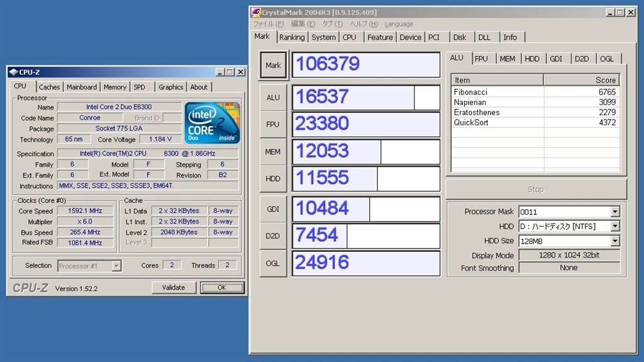The image size is (644, 362).
Task: Run the GDI benchmark button
Action: point(273,209)
